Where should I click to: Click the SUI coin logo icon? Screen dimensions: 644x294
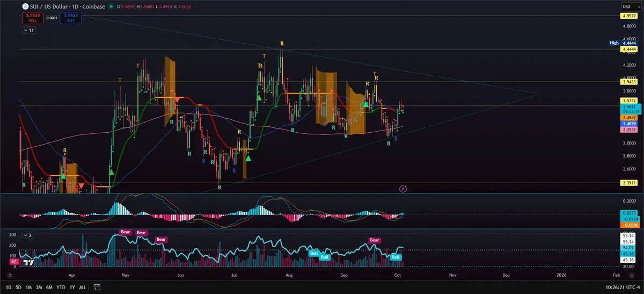[x=25, y=6]
